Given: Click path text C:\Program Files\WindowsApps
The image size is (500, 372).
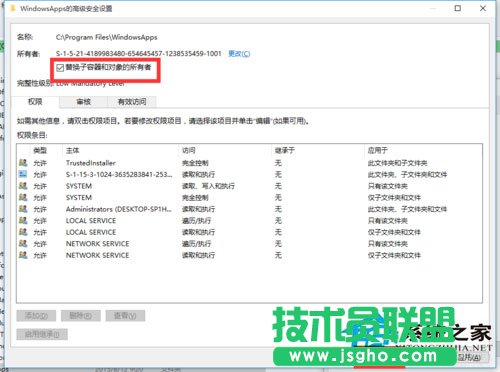Looking at the screenshot, I should pos(106,37).
